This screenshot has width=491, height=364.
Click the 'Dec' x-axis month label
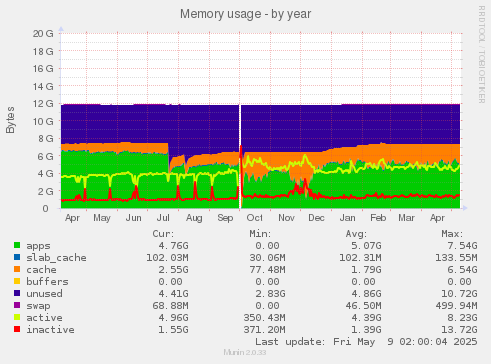point(316,218)
